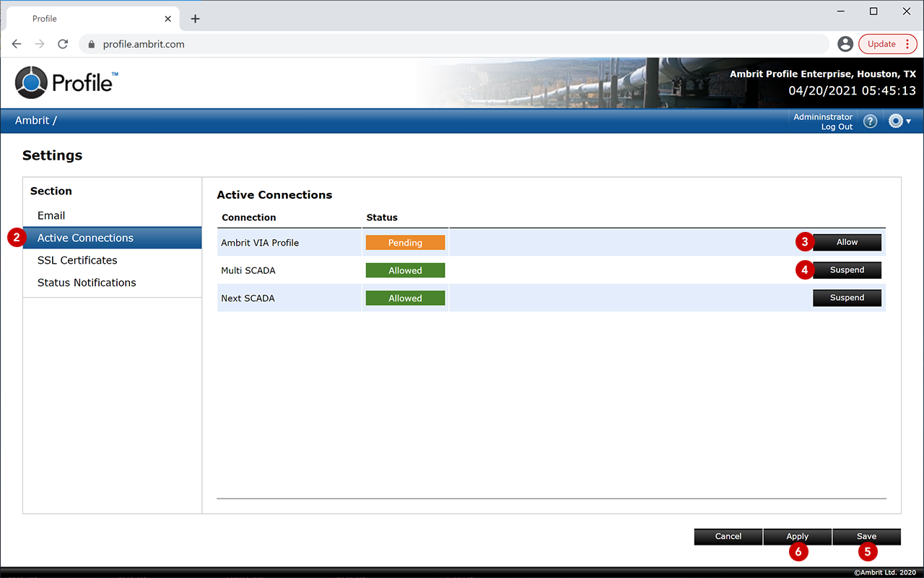Click the Next SCADA connection name
Image resolution: width=924 pixels, height=578 pixels.
tap(248, 298)
